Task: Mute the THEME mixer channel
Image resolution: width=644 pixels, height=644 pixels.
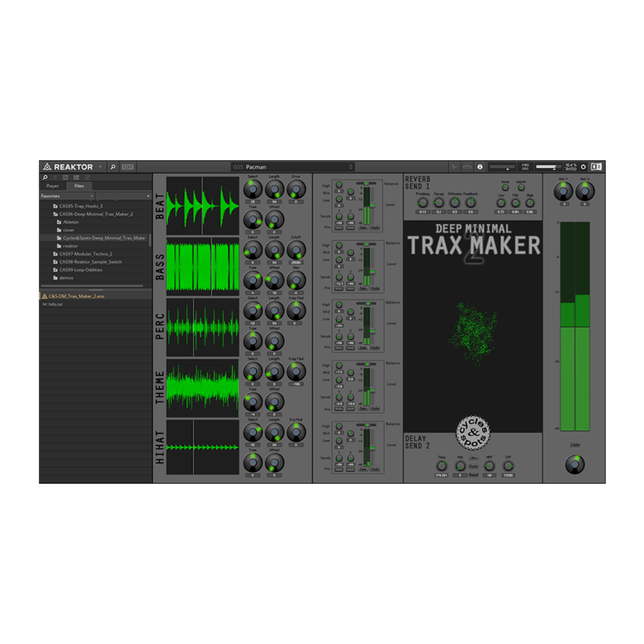Action: [x=375, y=408]
